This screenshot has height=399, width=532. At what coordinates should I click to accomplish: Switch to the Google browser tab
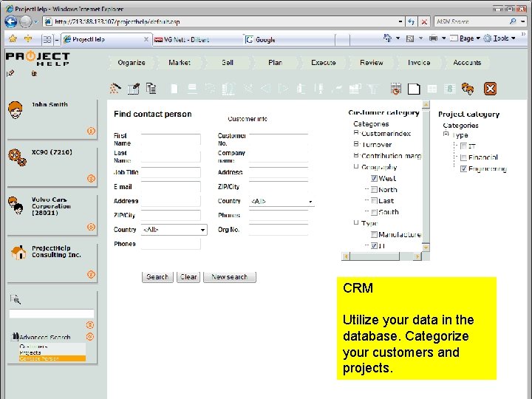pyautogui.click(x=289, y=40)
